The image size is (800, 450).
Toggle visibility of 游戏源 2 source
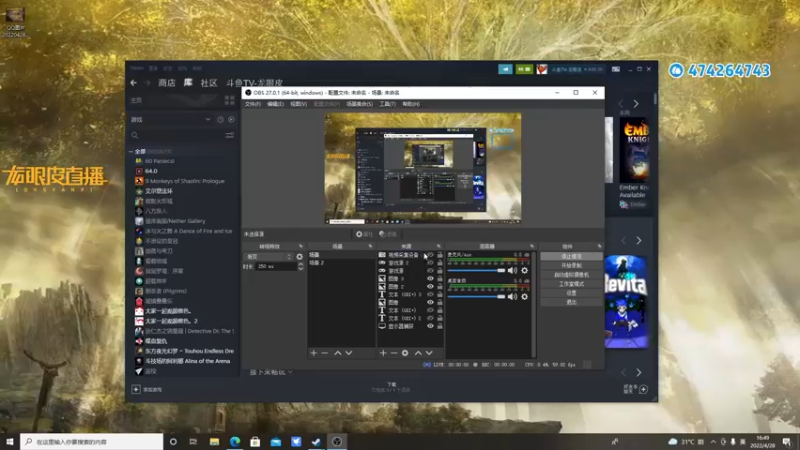tap(430, 263)
